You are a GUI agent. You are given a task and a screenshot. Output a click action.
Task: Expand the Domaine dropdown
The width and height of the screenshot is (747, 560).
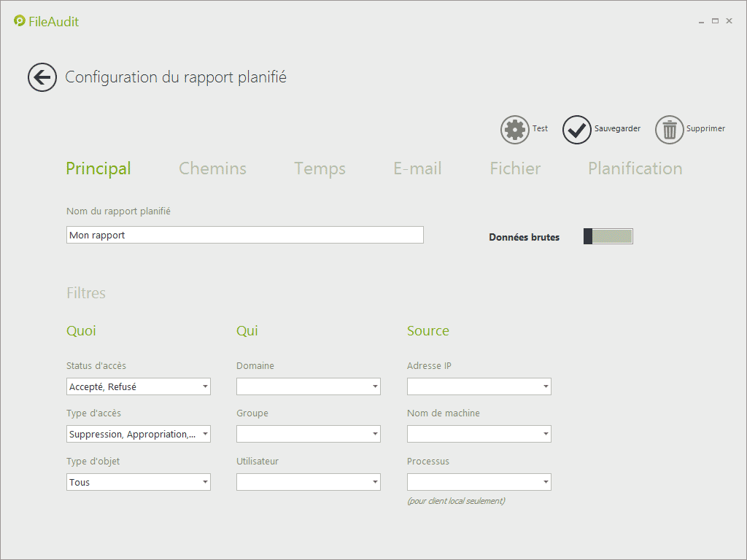click(x=308, y=386)
